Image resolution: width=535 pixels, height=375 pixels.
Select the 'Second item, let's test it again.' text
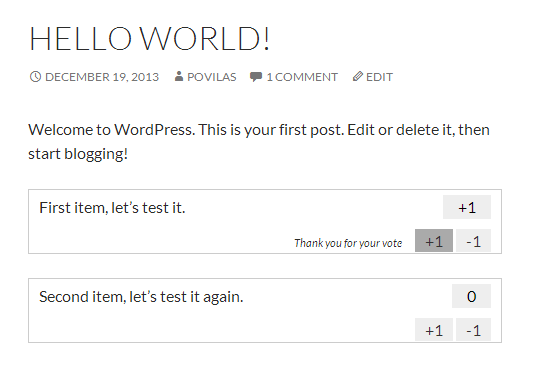click(141, 297)
